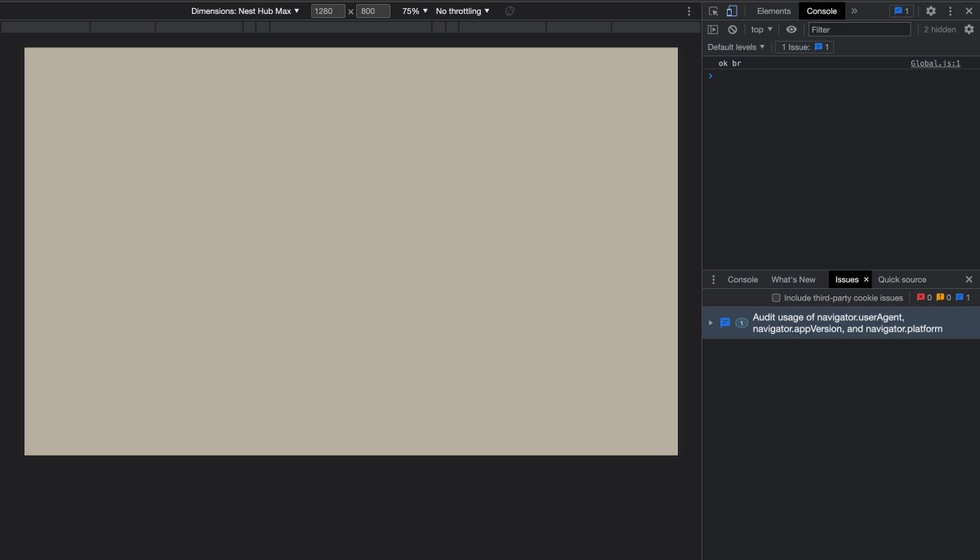This screenshot has width=980, height=560.
Task: Show the console sidebar icon
Action: (713, 29)
